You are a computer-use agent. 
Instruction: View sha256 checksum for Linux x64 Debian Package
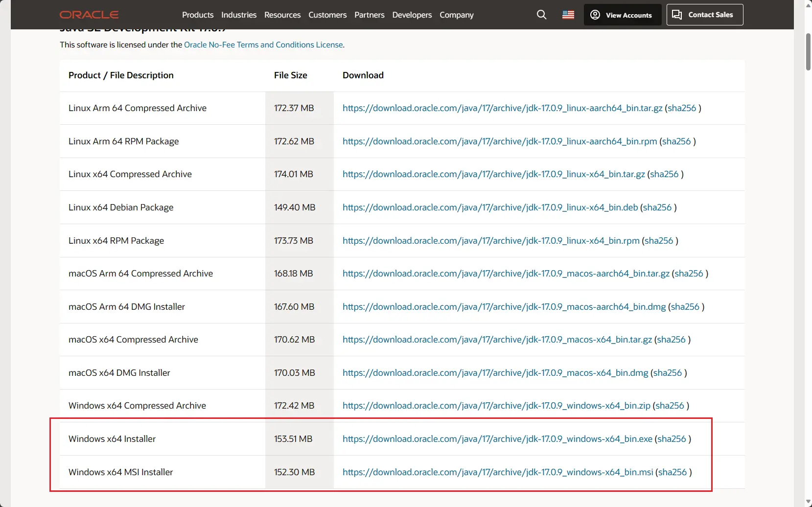point(657,207)
